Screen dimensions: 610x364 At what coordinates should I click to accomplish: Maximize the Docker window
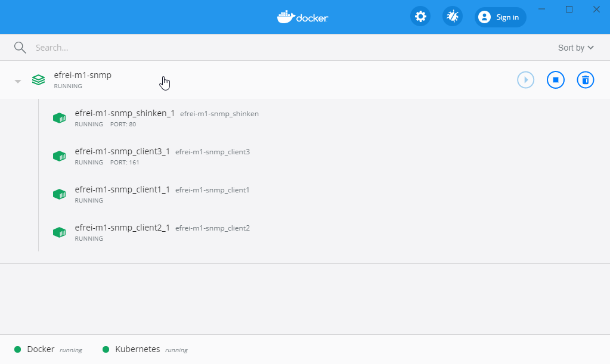pos(569,9)
